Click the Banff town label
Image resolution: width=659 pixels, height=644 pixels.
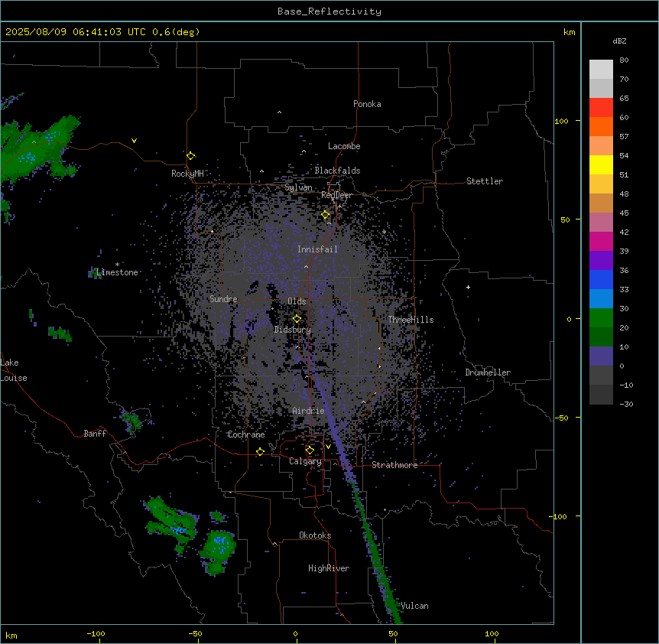[95, 434]
